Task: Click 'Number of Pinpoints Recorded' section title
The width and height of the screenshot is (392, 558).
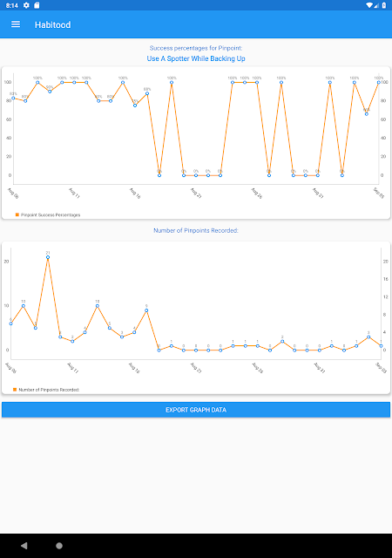Action: tap(196, 230)
